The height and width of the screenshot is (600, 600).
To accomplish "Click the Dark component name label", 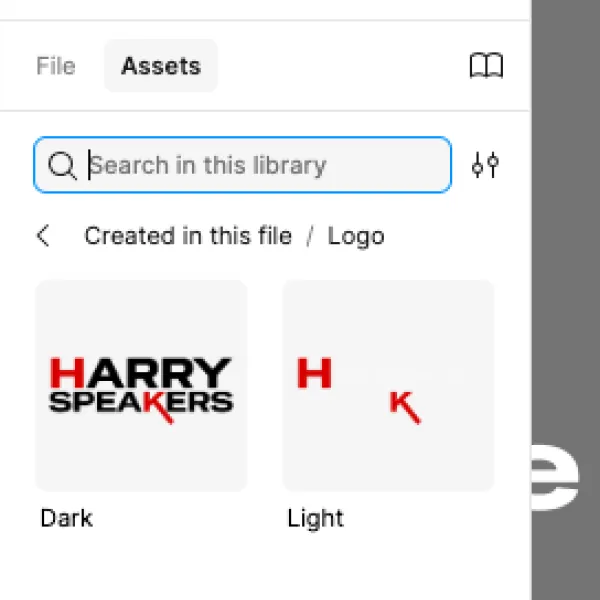I will tap(67, 518).
